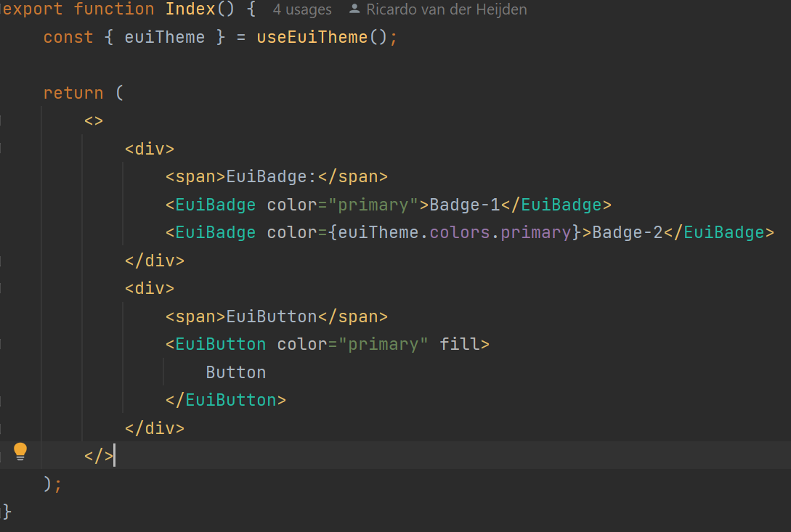Screen dimensions: 791x532
Task: Click the author name Ricardo van der Heijden
Action: coord(445,9)
